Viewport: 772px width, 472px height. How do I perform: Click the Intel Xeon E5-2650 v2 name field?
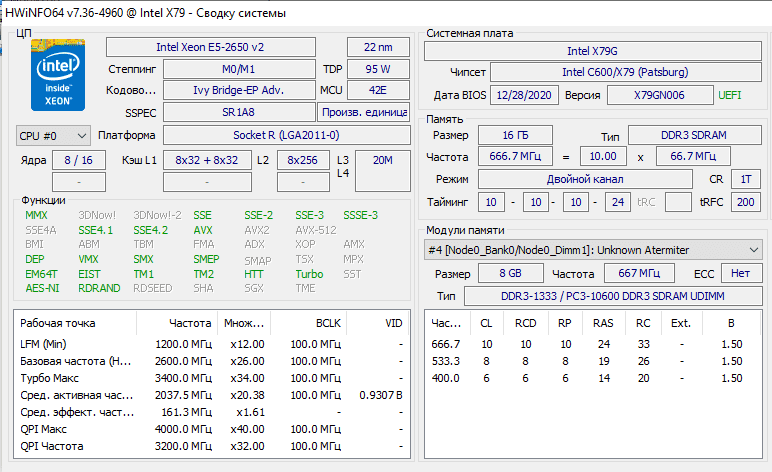click(210, 47)
